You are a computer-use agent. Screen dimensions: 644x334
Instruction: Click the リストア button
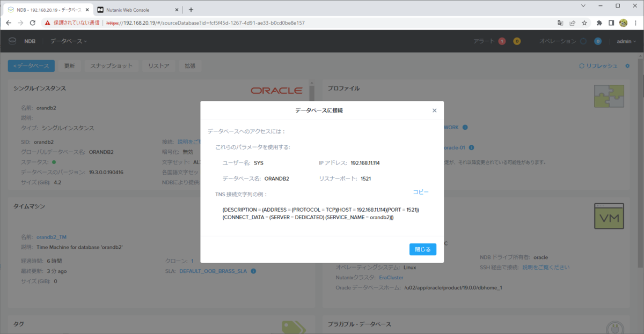click(x=159, y=66)
